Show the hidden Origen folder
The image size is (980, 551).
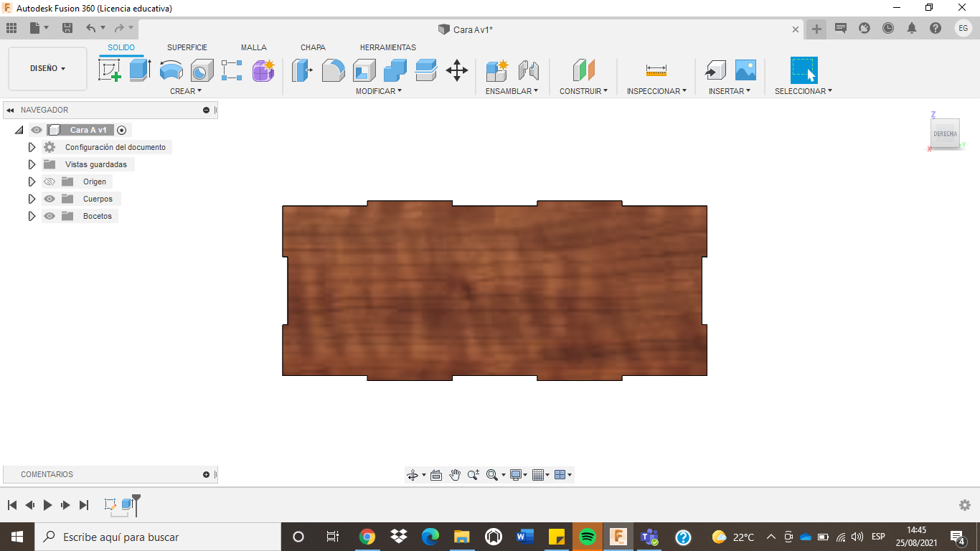point(50,182)
